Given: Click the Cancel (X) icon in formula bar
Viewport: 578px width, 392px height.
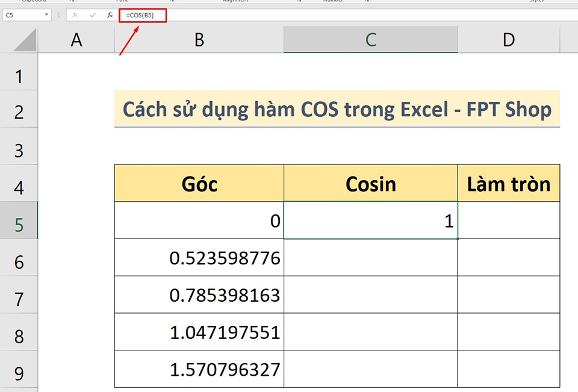Looking at the screenshot, I should tap(75, 15).
